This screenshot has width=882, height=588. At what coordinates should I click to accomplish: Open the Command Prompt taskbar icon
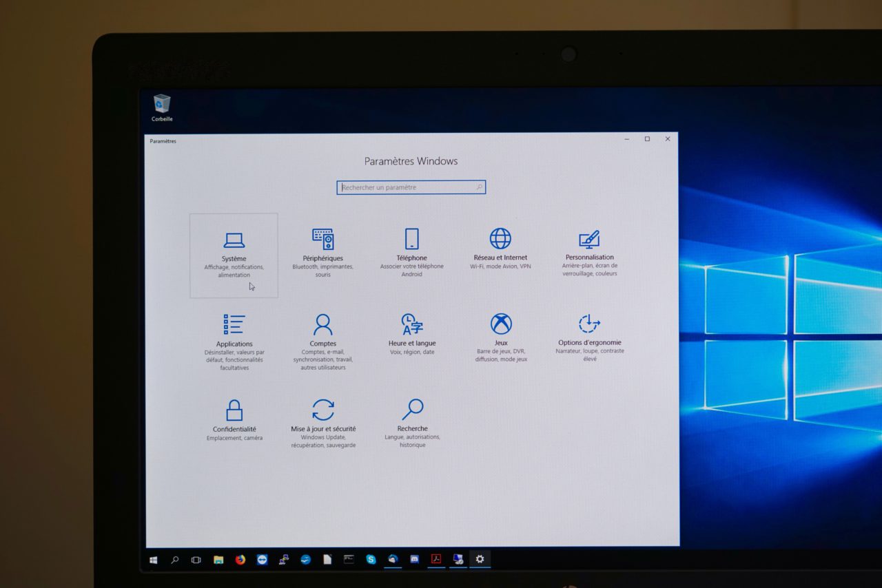point(349,560)
